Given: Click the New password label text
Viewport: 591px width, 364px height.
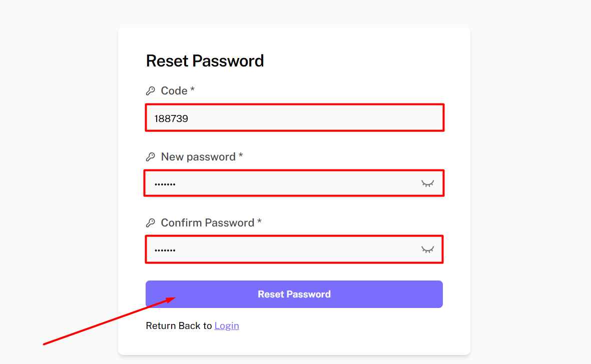Looking at the screenshot, I should [198, 157].
